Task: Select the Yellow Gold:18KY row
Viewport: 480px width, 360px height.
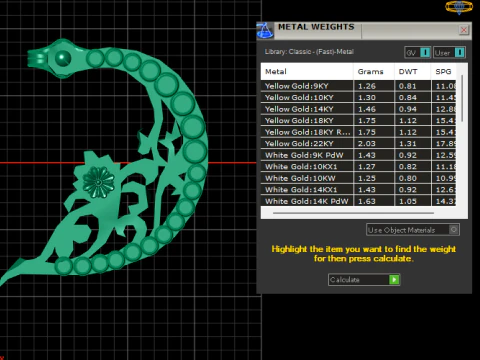Action: (358, 120)
